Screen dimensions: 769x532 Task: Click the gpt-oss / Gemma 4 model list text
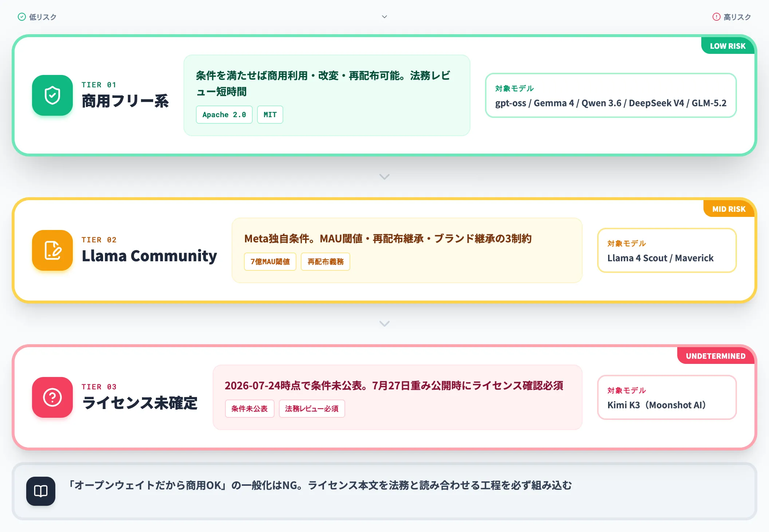coord(611,103)
